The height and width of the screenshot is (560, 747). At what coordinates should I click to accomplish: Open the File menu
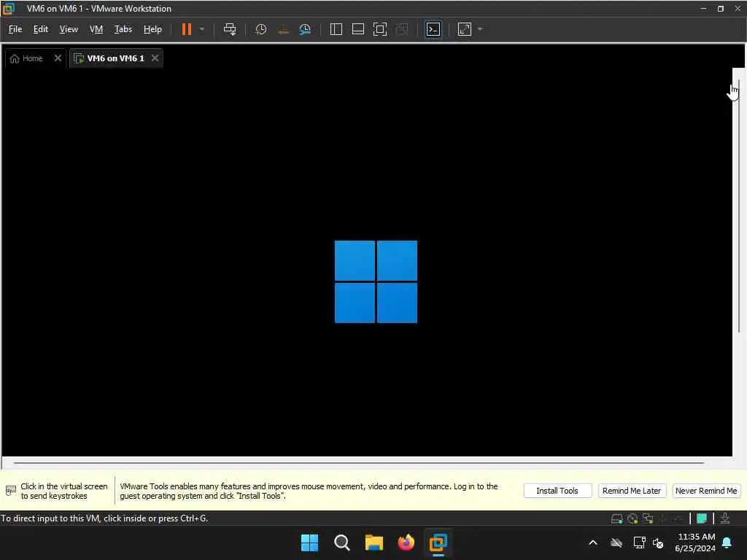tap(15, 29)
